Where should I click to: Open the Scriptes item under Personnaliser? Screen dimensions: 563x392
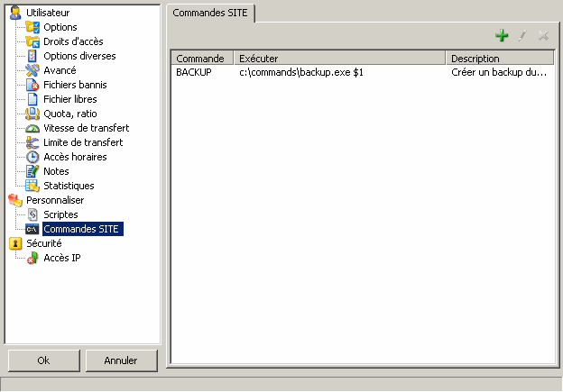click(60, 214)
